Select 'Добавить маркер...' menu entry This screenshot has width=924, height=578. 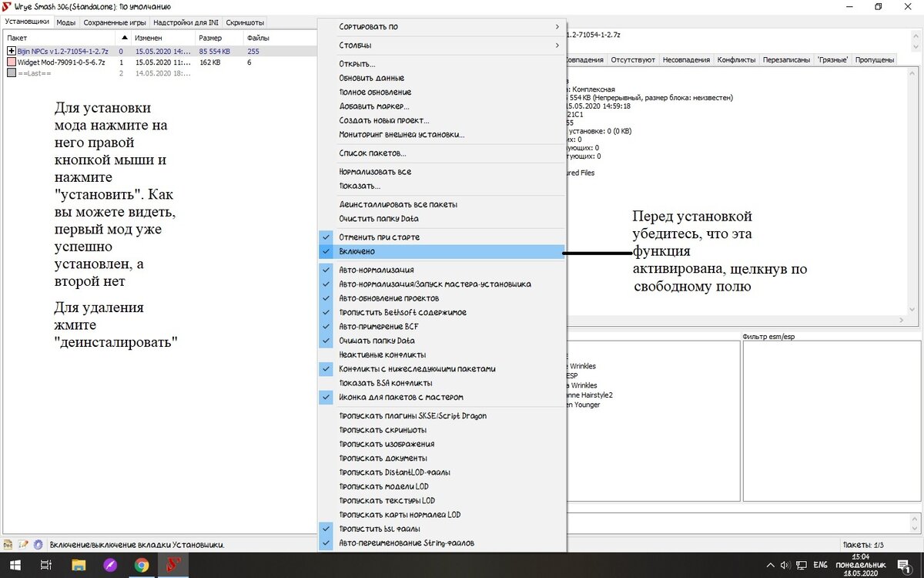tap(442, 106)
